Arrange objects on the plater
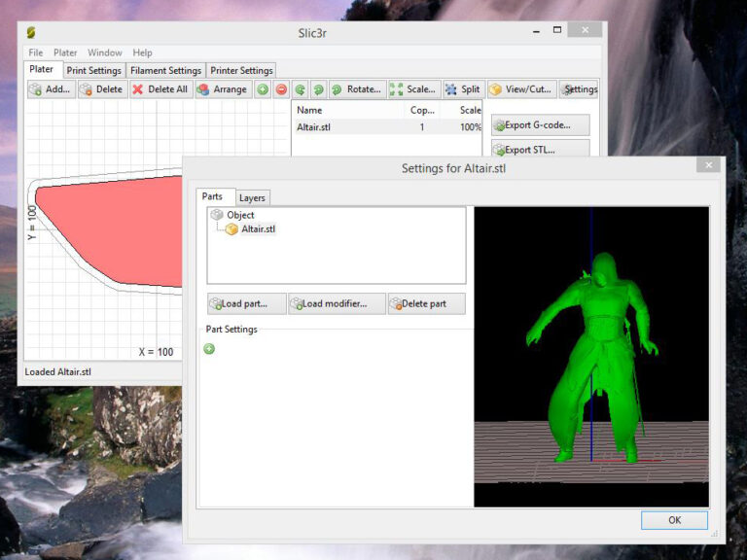This screenshot has height=560, width=747. click(x=222, y=89)
